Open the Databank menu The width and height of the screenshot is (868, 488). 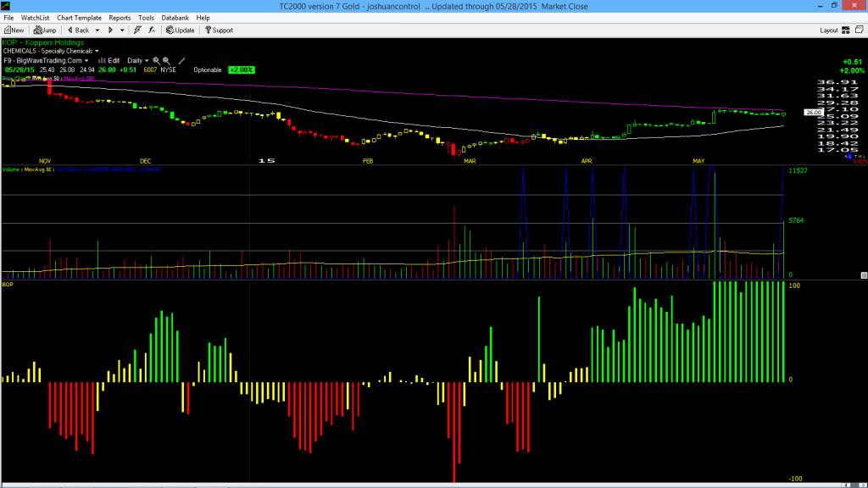click(x=175, y=18)
